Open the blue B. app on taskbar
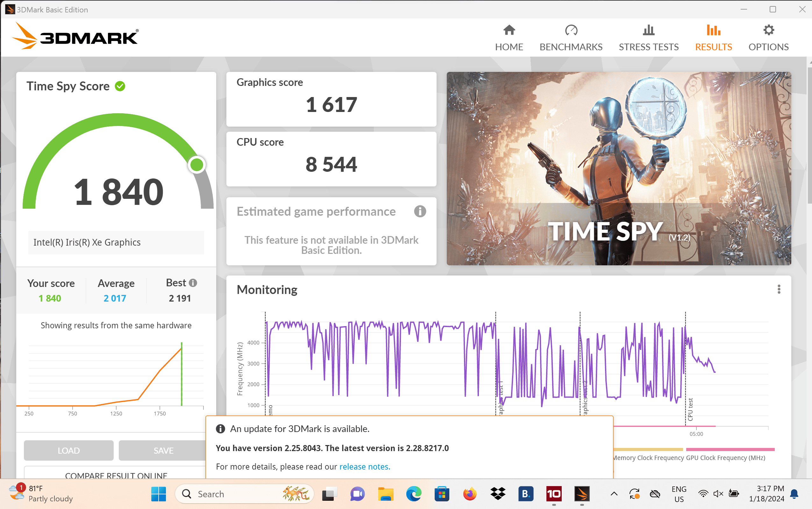The image size is (812, 509). pos(526,494)
